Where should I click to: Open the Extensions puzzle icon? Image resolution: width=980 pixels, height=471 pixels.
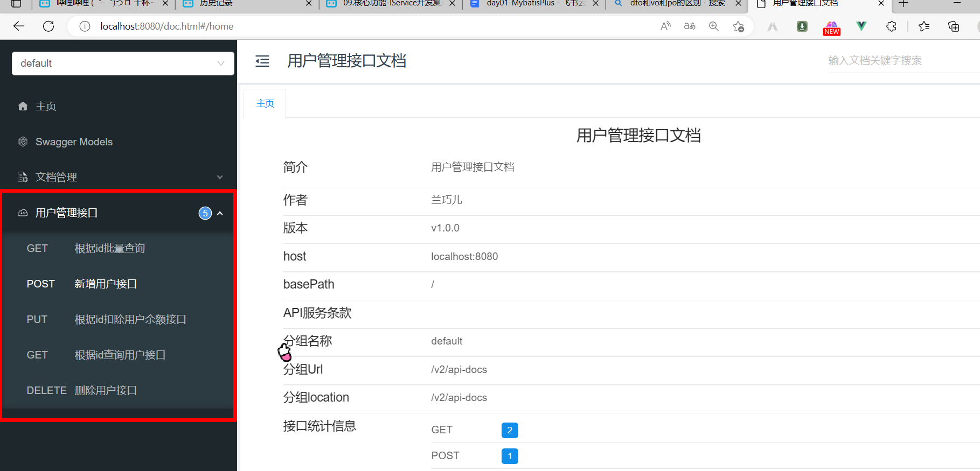891,26
